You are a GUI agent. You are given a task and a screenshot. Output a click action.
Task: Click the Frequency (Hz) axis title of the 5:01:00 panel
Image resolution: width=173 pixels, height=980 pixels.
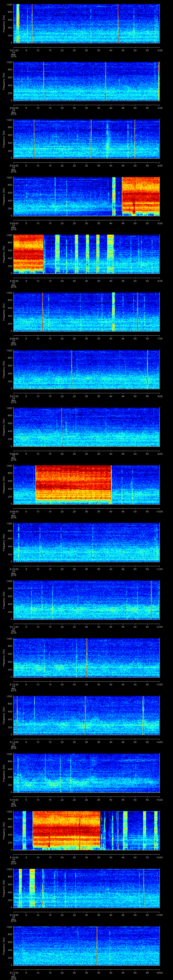coord(4,24)
